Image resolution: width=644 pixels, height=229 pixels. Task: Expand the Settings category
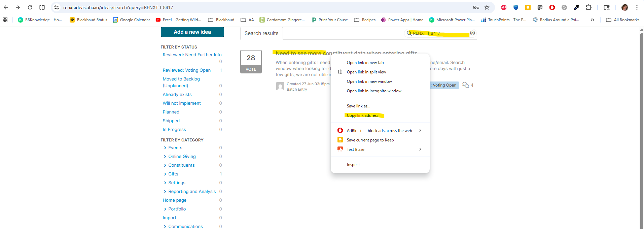[x=165, y=183]
